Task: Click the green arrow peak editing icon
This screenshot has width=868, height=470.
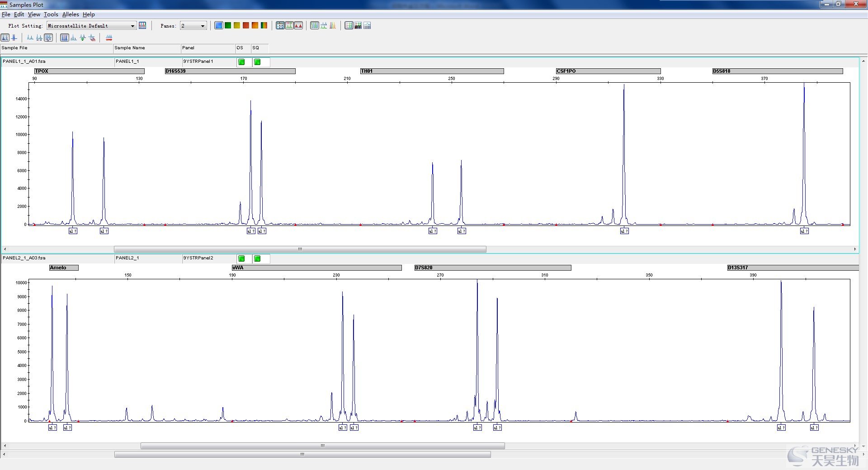Action: click(x=83, y=38)
